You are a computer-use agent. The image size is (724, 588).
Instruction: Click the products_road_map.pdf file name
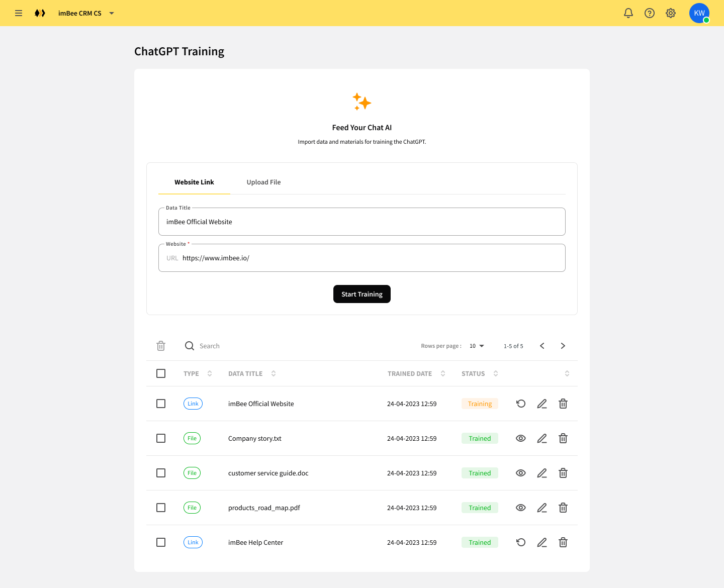[x=264, y=508]
